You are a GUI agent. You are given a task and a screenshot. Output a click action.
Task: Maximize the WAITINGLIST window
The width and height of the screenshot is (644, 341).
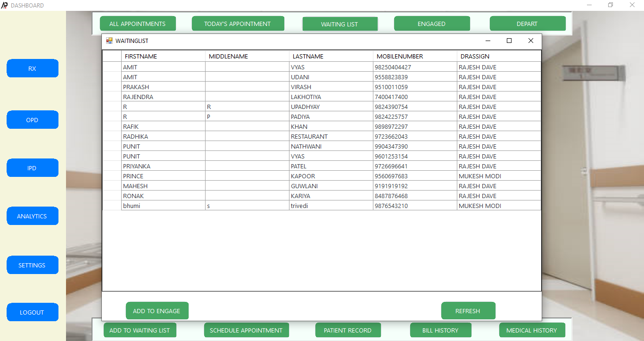point(509,41)
